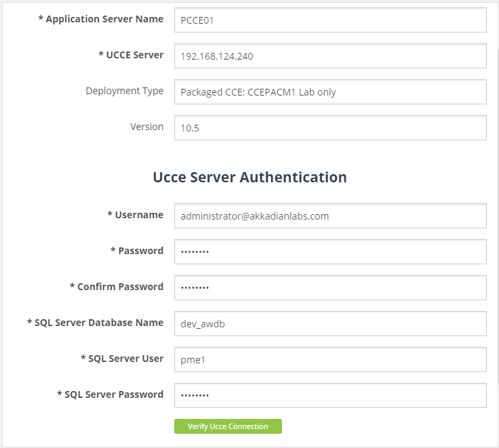Click the Ucce Server Authentication heading
The image size is (499, 448).
[x=249, y=178]
